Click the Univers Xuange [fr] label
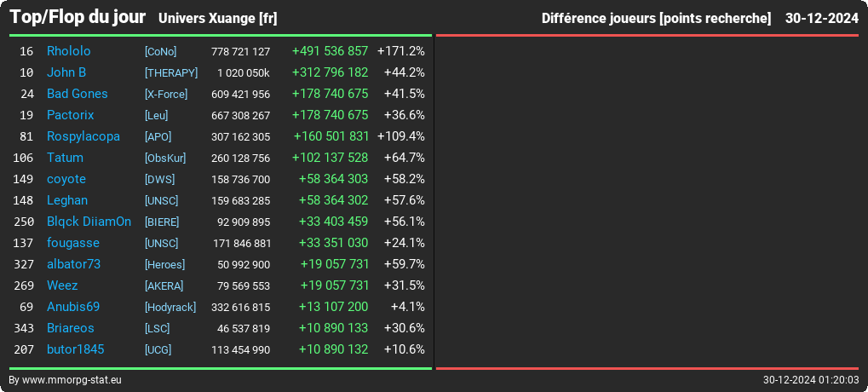This screenshot has height=392, width=868. [217, 19]
